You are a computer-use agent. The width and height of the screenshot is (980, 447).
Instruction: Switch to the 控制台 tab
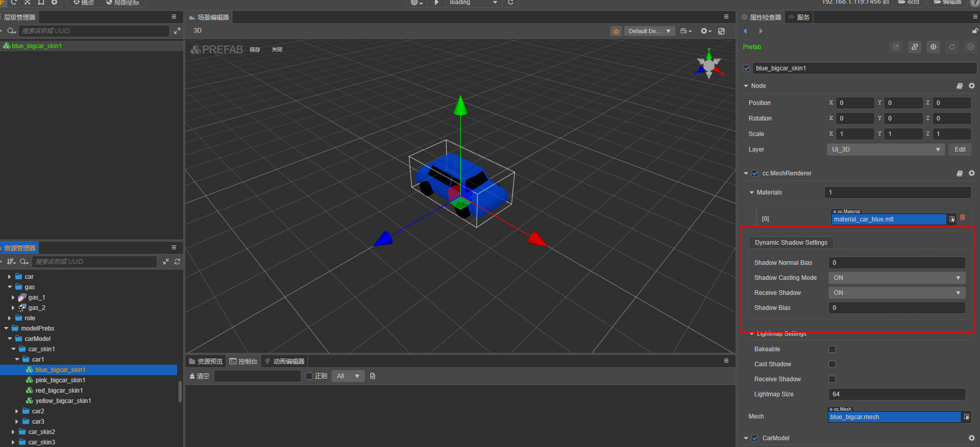pos(243,361)
